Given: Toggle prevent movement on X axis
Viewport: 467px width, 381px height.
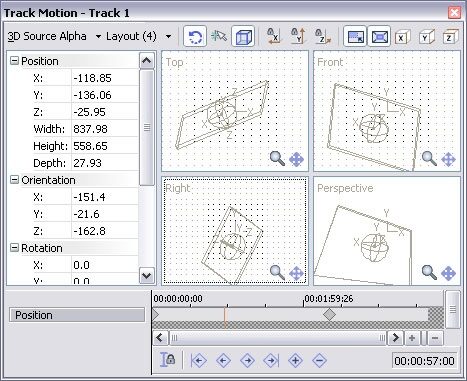Looking at the screenshot, I should tap(274, 36).
